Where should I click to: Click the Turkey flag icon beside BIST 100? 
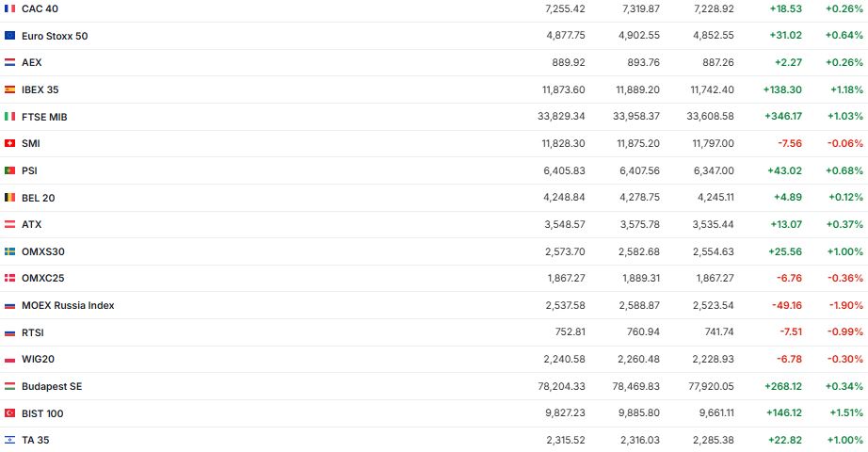tap(10, 413)
